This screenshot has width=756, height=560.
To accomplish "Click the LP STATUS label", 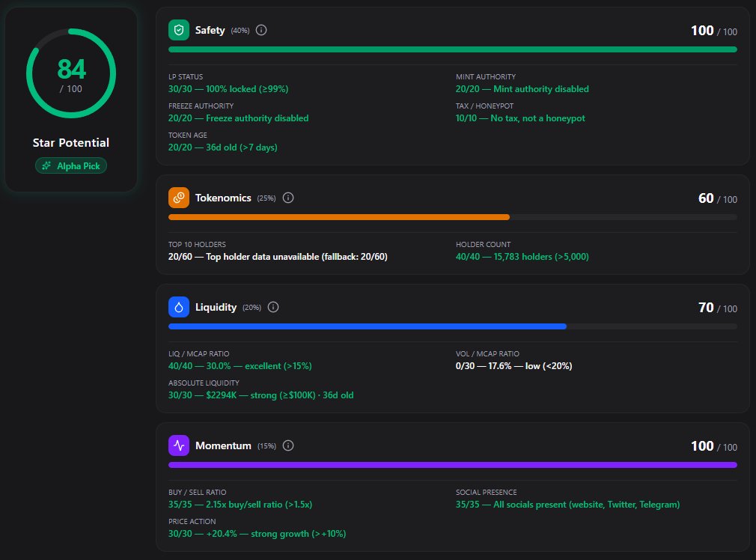I will click(186, 76).
